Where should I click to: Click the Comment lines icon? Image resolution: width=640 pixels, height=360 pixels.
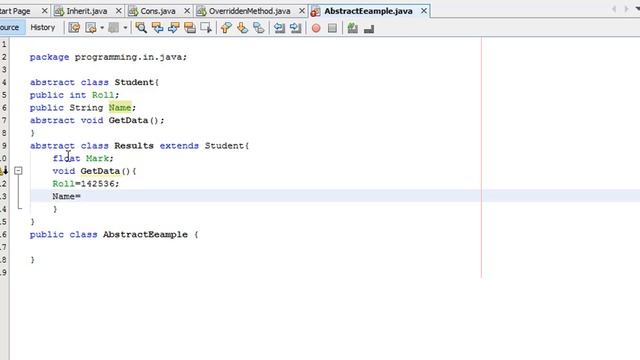[353, 28]
